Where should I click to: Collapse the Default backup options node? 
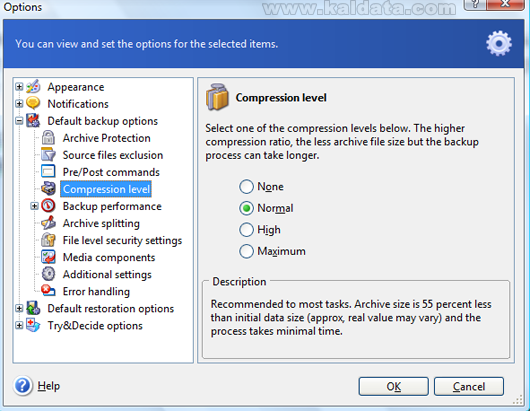click(x=19, y=121)
